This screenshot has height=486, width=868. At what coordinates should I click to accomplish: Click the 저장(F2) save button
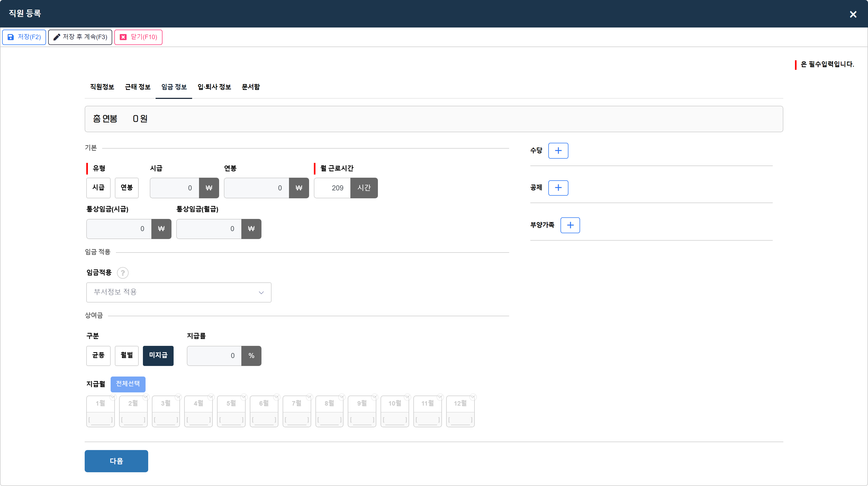coord(24,37)
